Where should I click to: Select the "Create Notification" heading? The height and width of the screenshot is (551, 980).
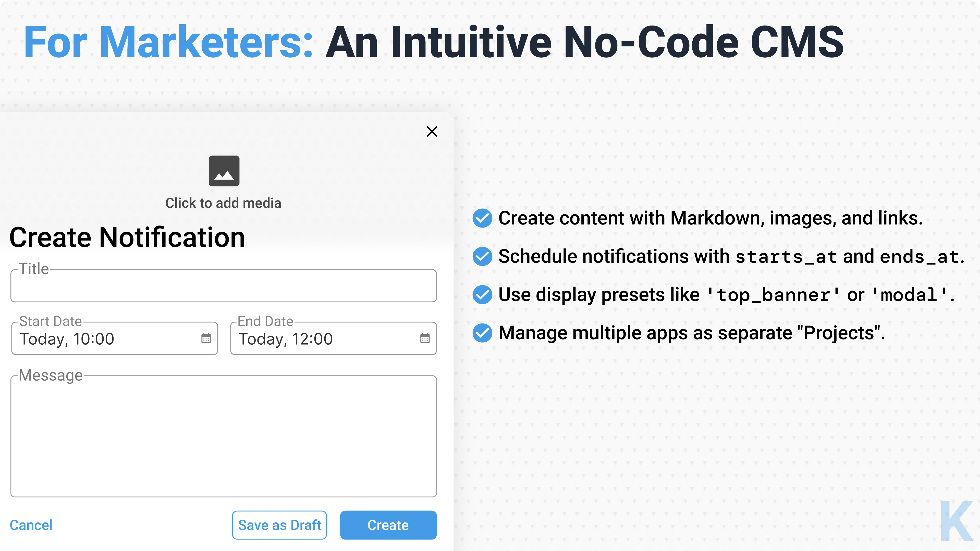128,237
